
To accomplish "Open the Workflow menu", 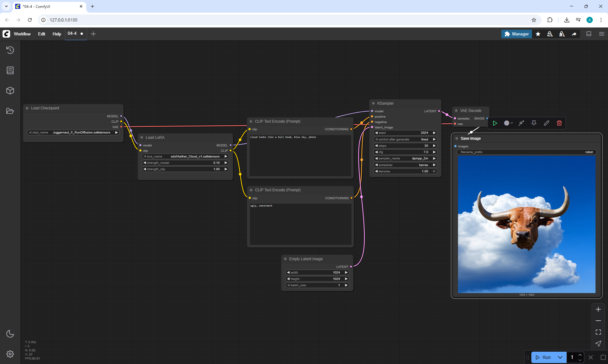I will 22,34.
